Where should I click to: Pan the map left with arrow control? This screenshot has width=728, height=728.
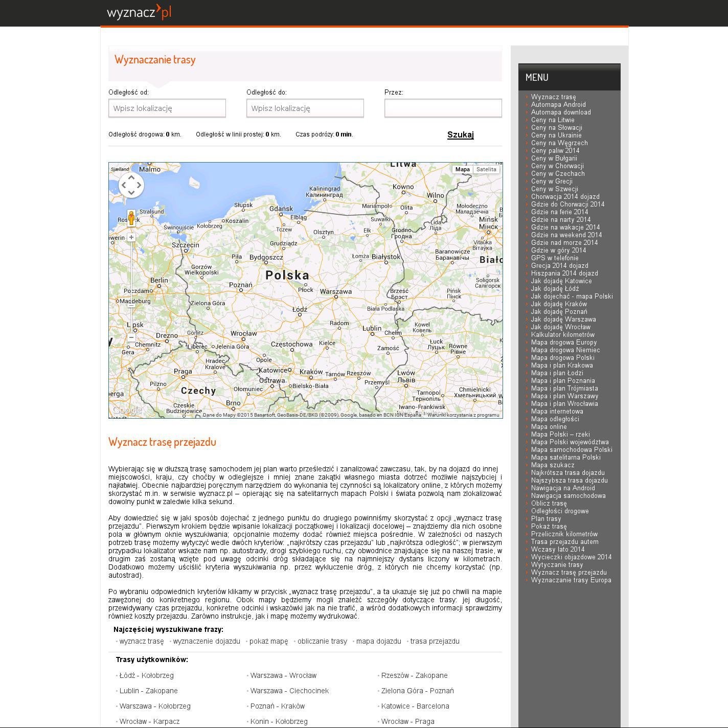[x=124, y=185]
